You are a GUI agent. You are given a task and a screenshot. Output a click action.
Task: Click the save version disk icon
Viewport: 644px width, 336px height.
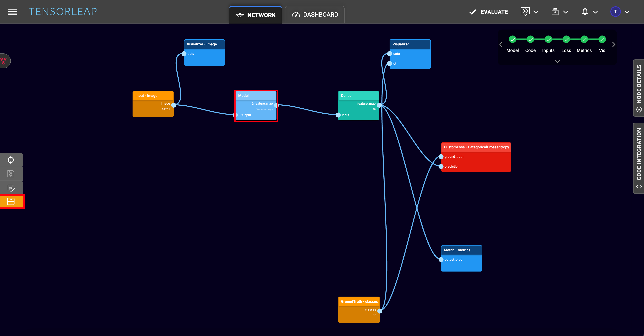(x=11, y=174)
